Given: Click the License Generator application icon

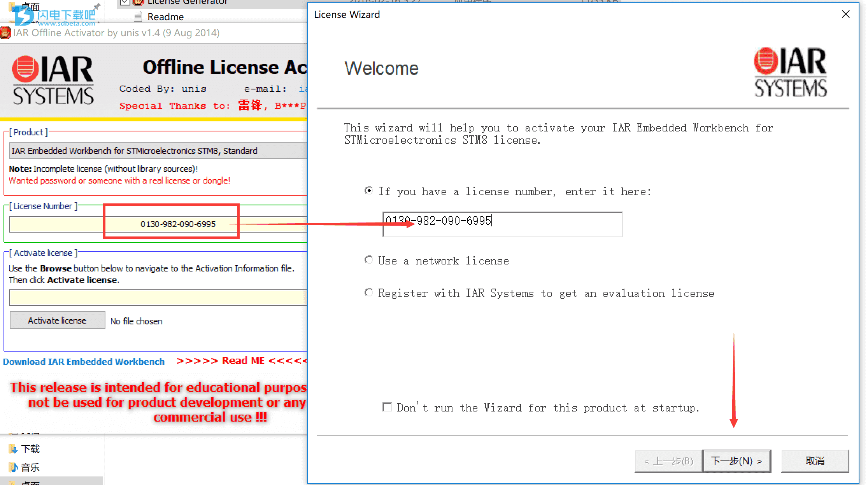Looking at the screenshot, I should click(x=138, y=2).
